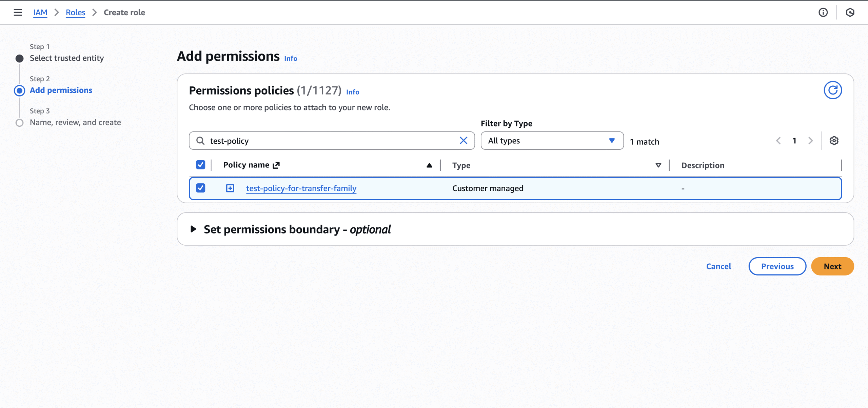Expand Set permissions boundary section
868x408 pixels.
pos(193,229)
